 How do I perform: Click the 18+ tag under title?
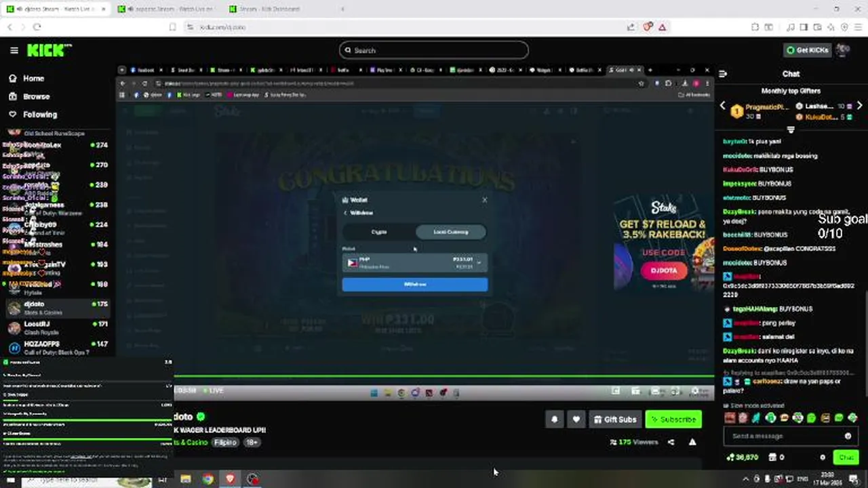[x=252, y=442]
